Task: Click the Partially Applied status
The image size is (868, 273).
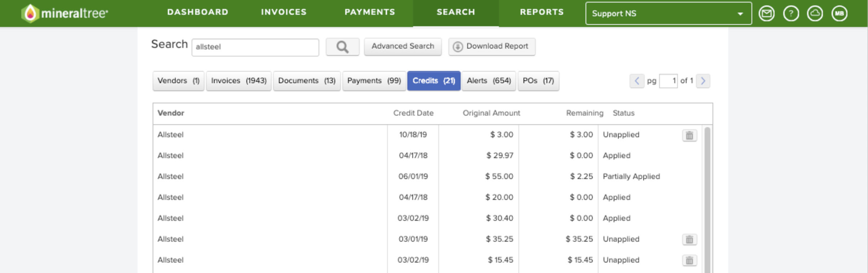Action: [631, 176]
